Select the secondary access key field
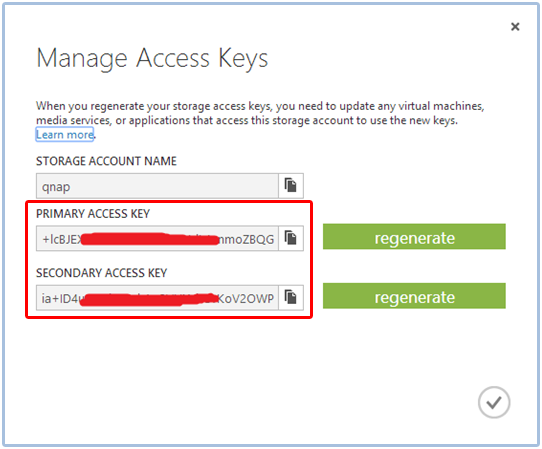 click(157, 298)
